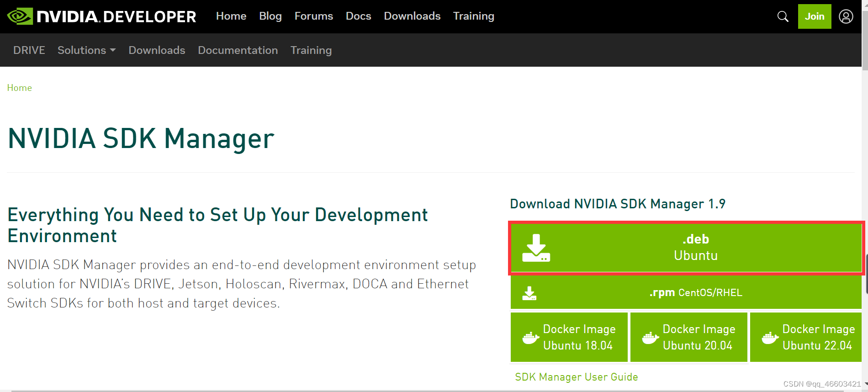Screen dimensions: 868x392
Task: Click Docker whale icon for Ubuntu 22.04
Action: click(770, 338)
